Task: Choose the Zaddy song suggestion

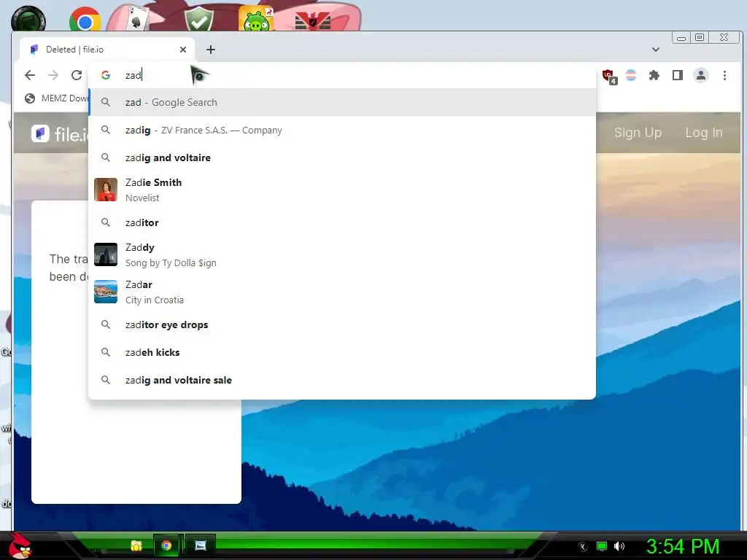Action: pos(342,254)
